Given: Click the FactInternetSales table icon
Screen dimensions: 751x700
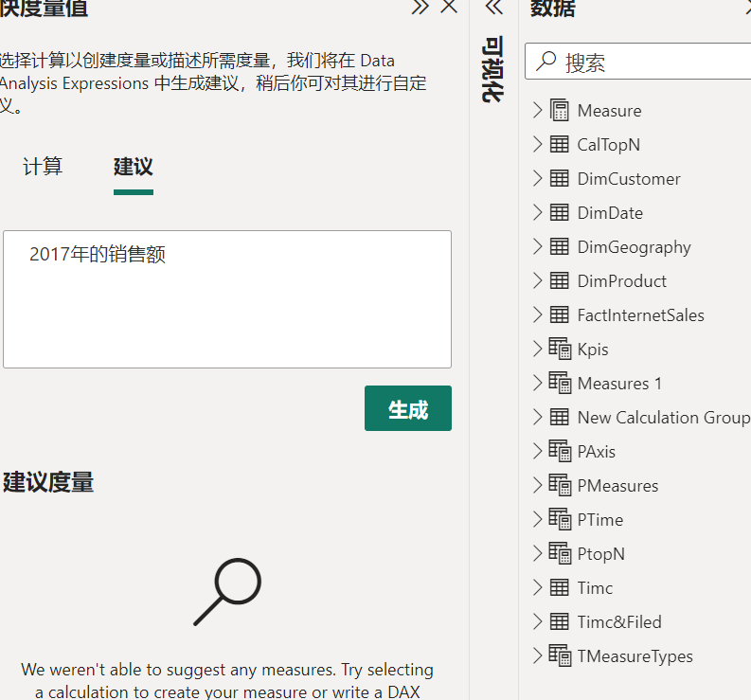Looking at the screenshot, I should [560, 314].
